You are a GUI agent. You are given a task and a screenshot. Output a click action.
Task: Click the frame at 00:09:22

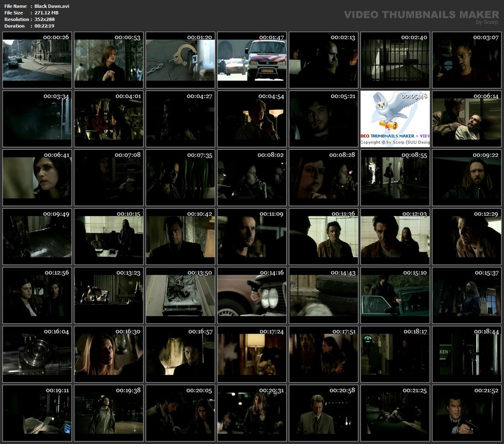coord(467,178)
